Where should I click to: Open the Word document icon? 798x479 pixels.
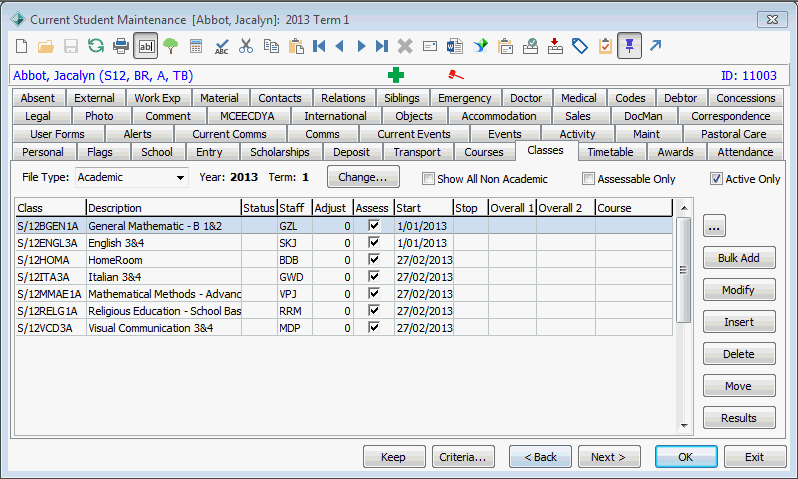(454, 46)
